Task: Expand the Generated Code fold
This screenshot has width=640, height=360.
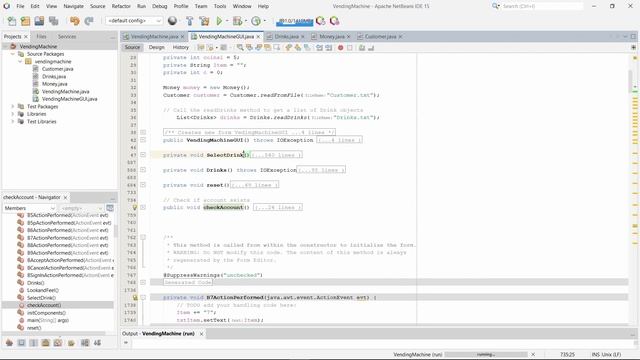Action: coord(143,282)
